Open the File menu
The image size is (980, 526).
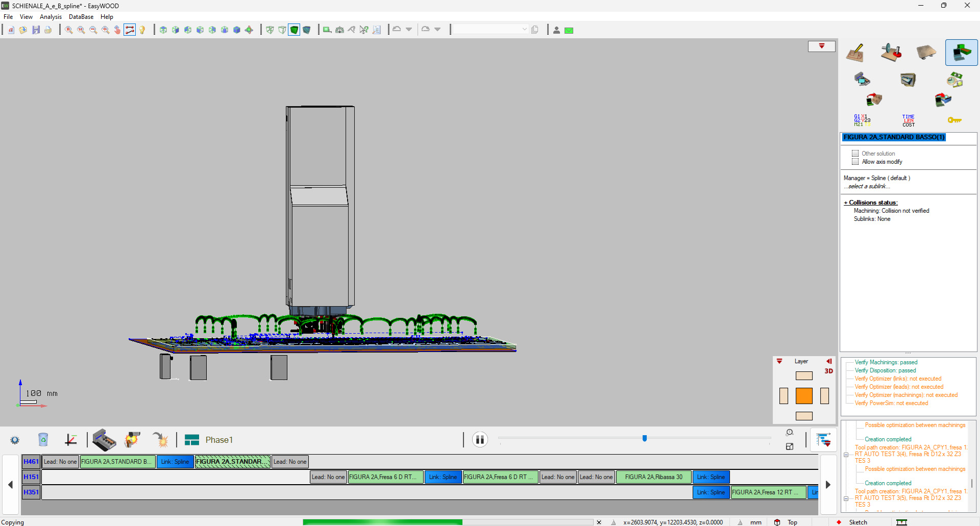tap(8, 17)
